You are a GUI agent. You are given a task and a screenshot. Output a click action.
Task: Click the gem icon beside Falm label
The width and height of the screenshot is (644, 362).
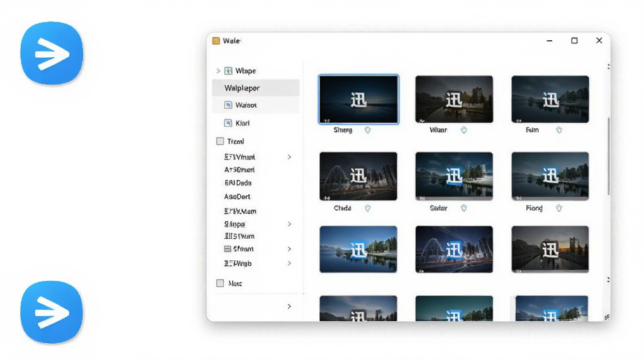click(559, 130)
